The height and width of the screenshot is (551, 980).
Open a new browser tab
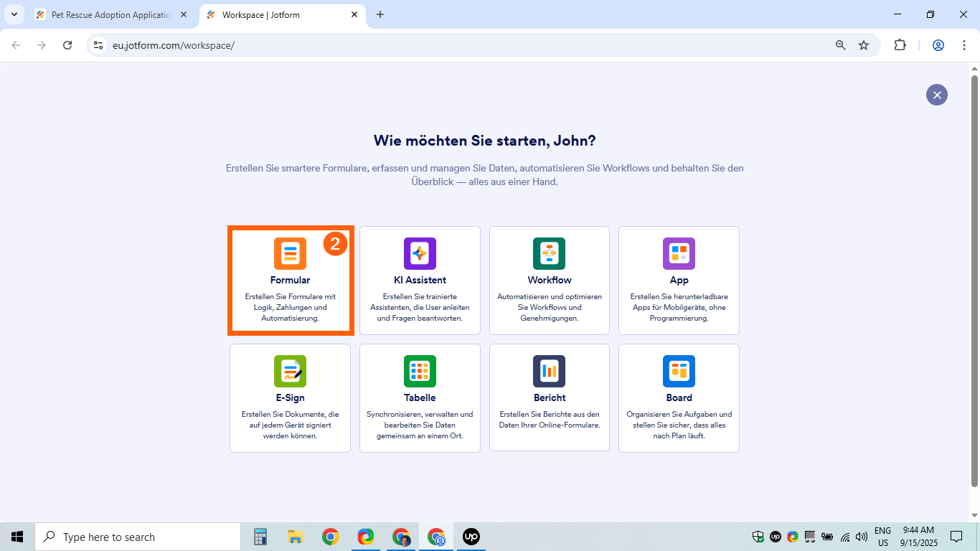point(380,14)
